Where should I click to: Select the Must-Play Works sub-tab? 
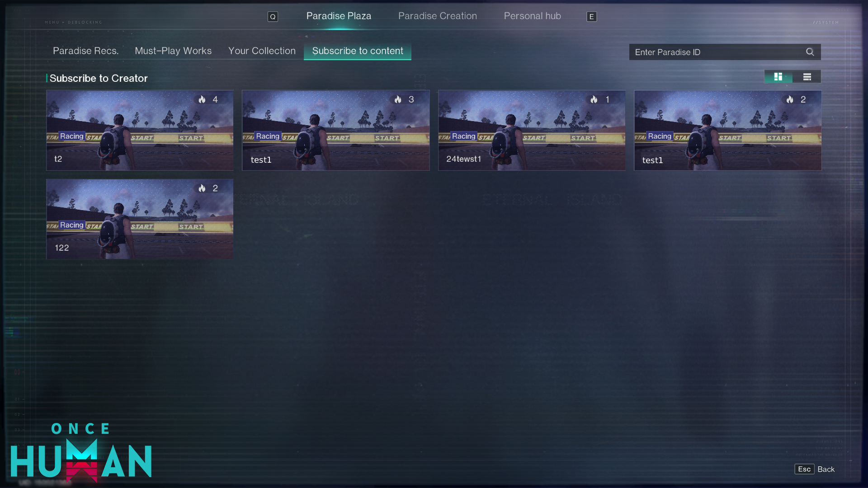(x=173, y=51)
